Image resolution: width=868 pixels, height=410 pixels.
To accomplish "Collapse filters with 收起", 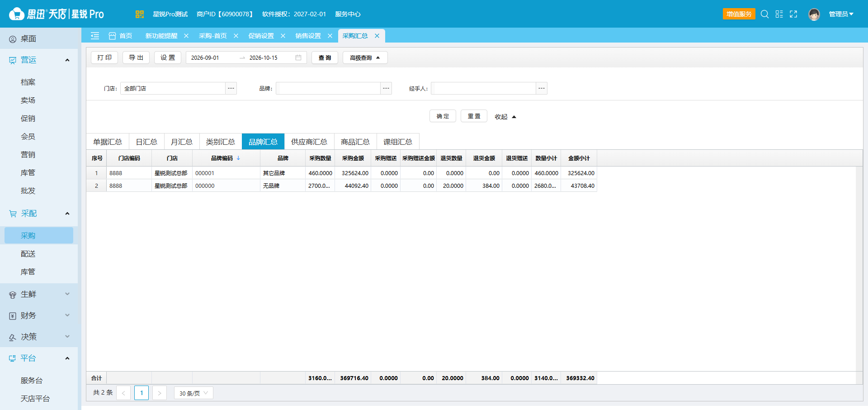I will pyautogui.click(x=505, y=117).
